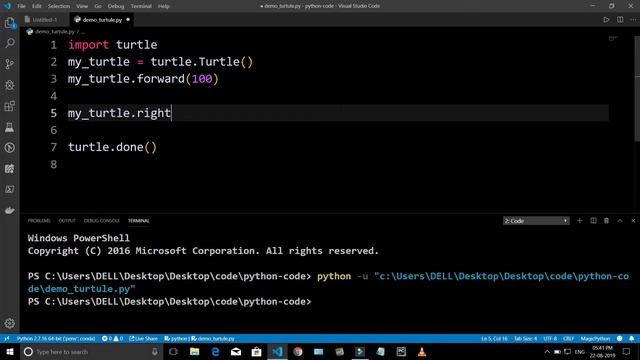The height and width of the screenshot is (360, 640).
Task: Click line number 8 in gutter
Action: [53, 164]
